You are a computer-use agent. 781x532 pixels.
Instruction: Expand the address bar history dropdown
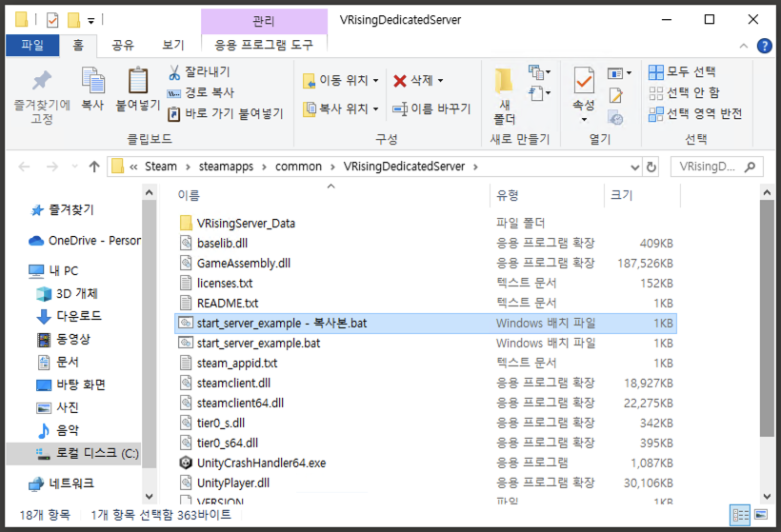(634, 167)
